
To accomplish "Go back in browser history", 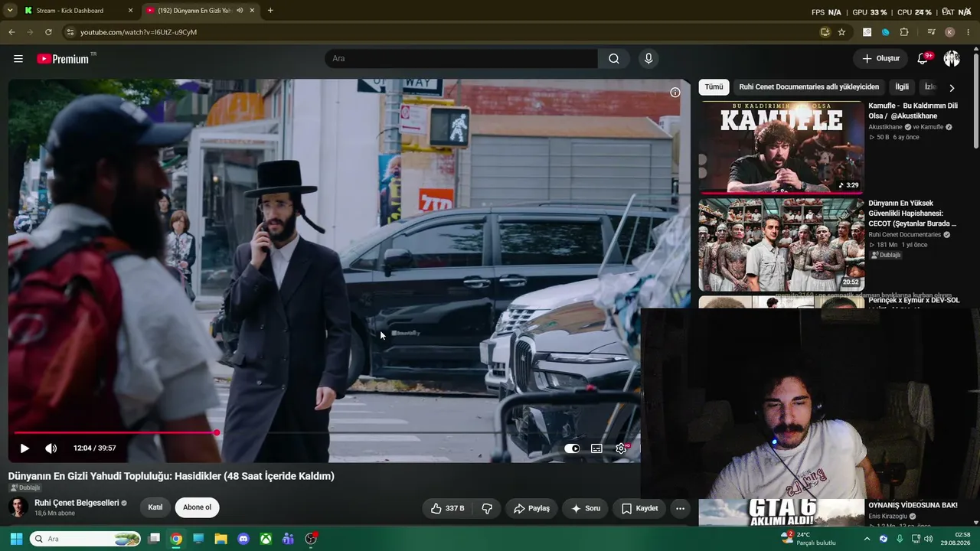I will pyautogui.click(x=11, y=32).
